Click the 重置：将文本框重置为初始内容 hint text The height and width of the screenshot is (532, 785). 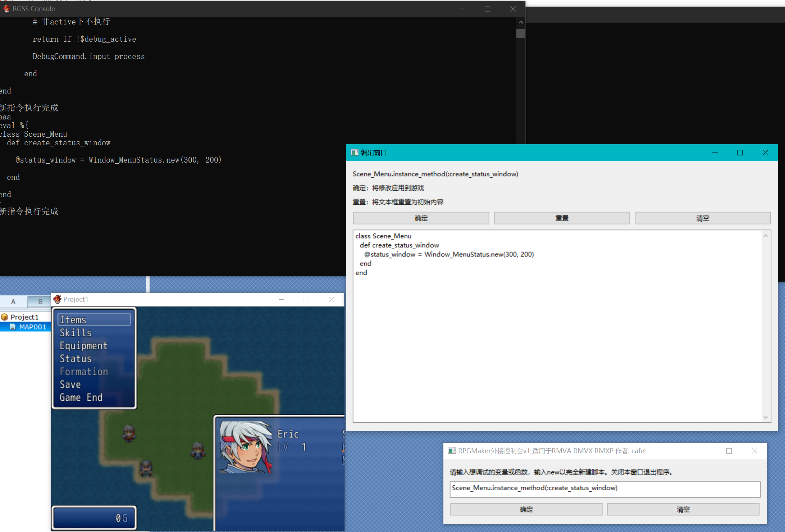tap(398, 202)
